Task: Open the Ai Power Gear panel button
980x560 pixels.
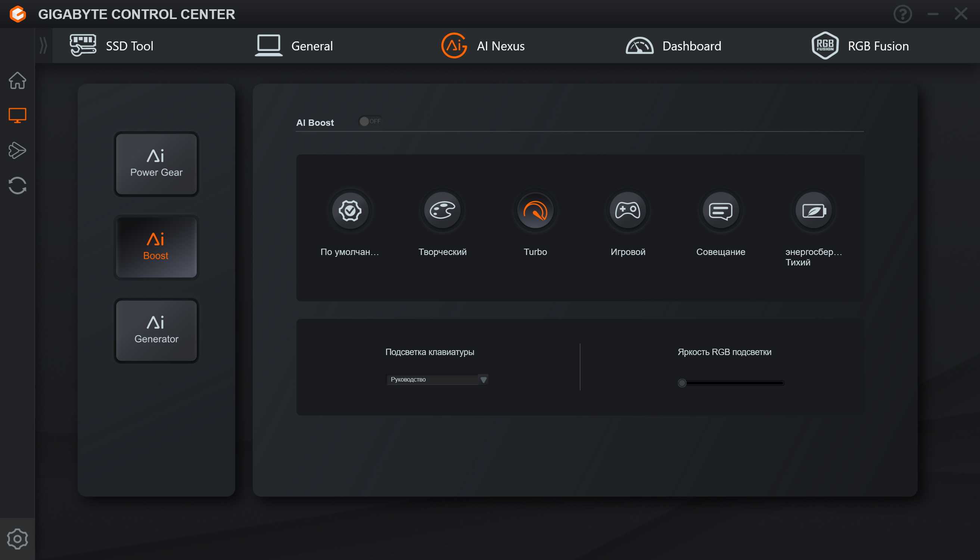Action: [156, 164]
